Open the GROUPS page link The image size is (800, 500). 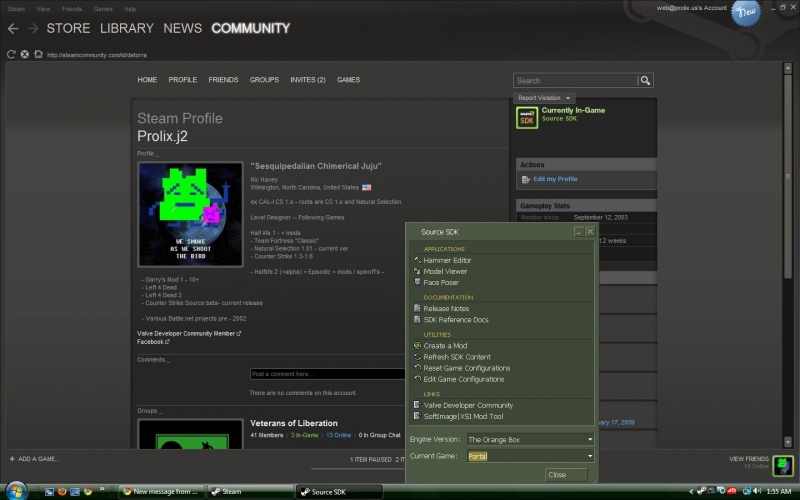pos(264,80)
